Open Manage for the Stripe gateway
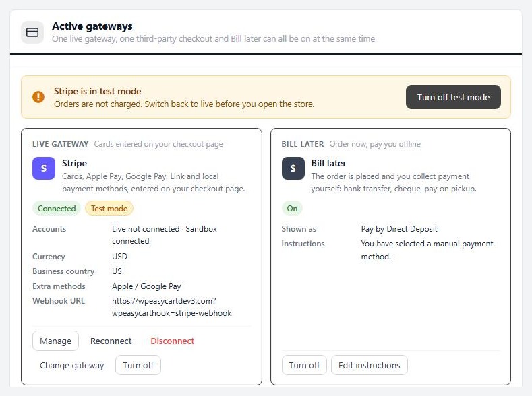This screenshot has height=396, width=532. pos(56,341)
